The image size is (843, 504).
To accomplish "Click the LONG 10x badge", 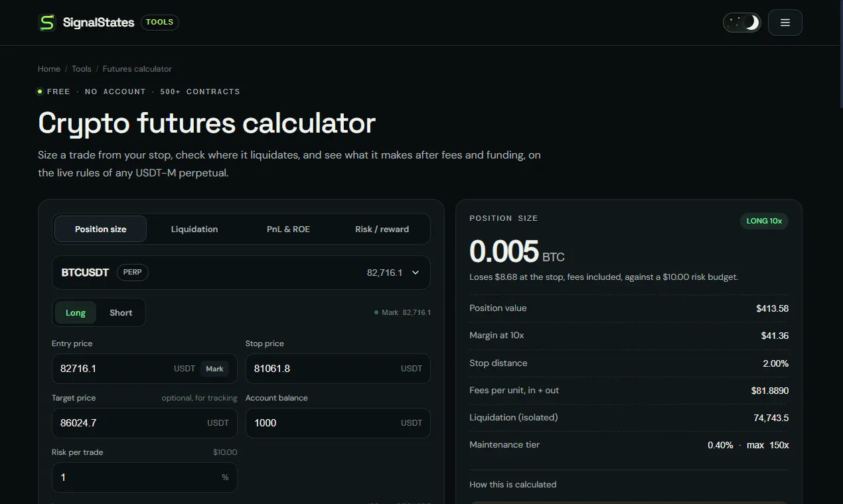I will tap(764, 221).
